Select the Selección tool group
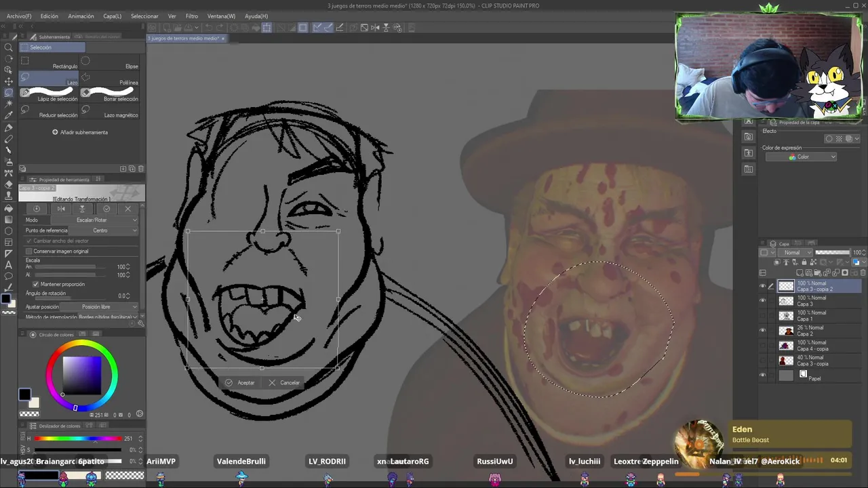The width and height of the screenshot is (868, 488). [x=52, y=47]
